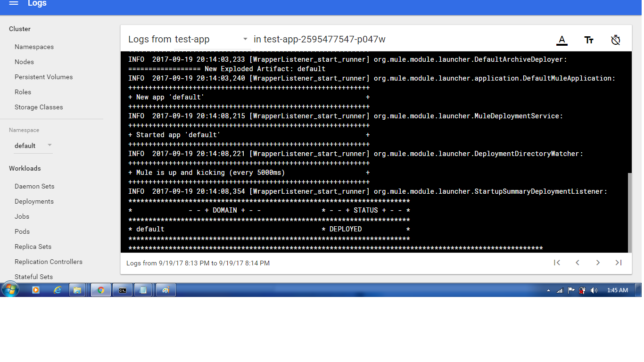The image size is (644, 362).
Task: Navigate to Stateful Sets
Action: click(33, 277)
